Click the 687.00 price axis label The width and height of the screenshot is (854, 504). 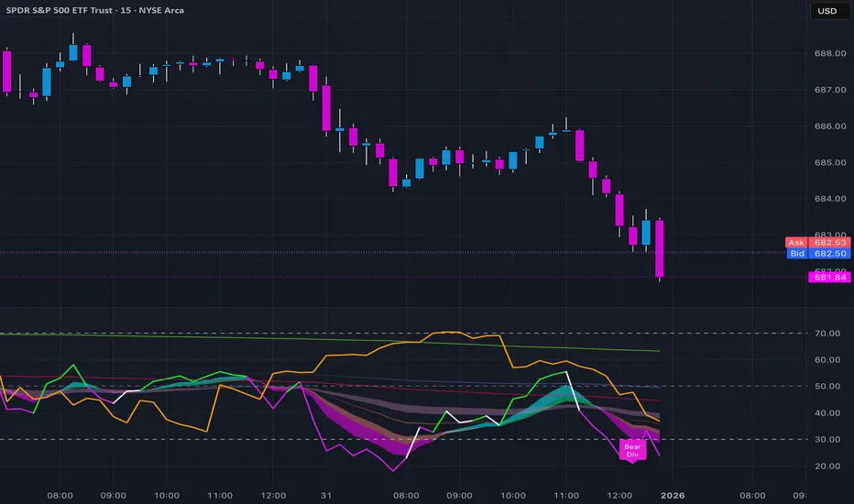(x=830, y=90)
